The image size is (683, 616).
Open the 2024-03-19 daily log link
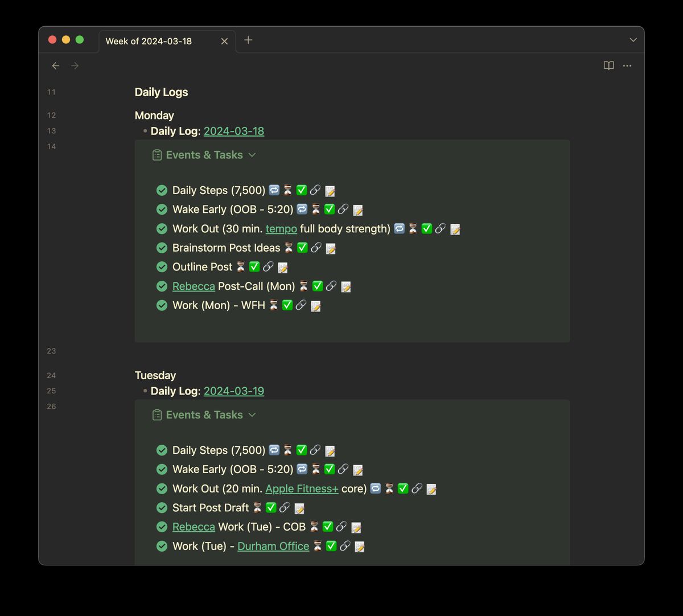point(234,391)
